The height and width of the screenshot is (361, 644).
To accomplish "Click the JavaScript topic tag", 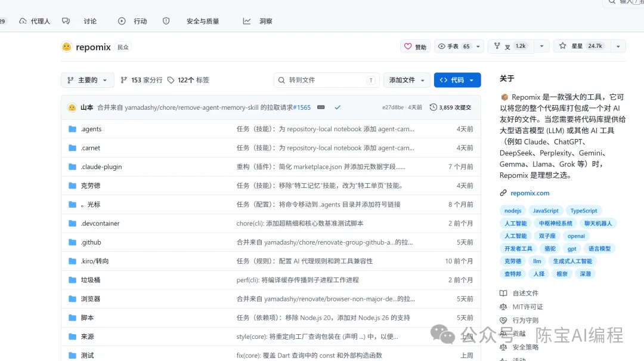I will [546, 211].
